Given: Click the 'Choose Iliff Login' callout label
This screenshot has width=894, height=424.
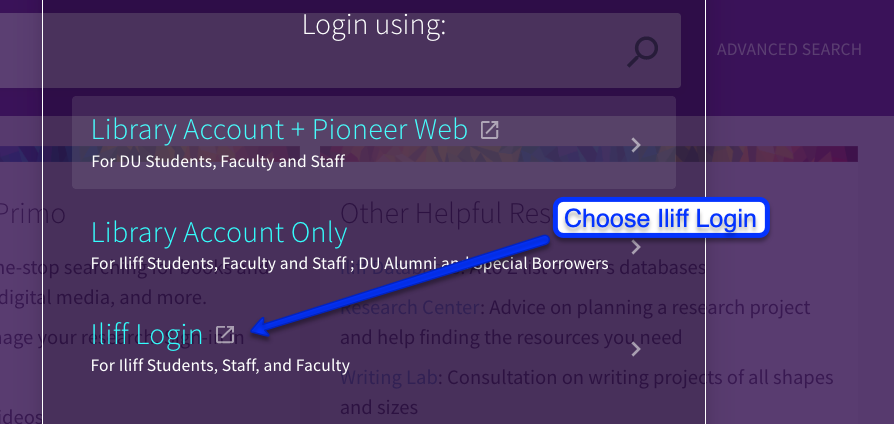Looking at the screenshot, I should click(660, 218).
